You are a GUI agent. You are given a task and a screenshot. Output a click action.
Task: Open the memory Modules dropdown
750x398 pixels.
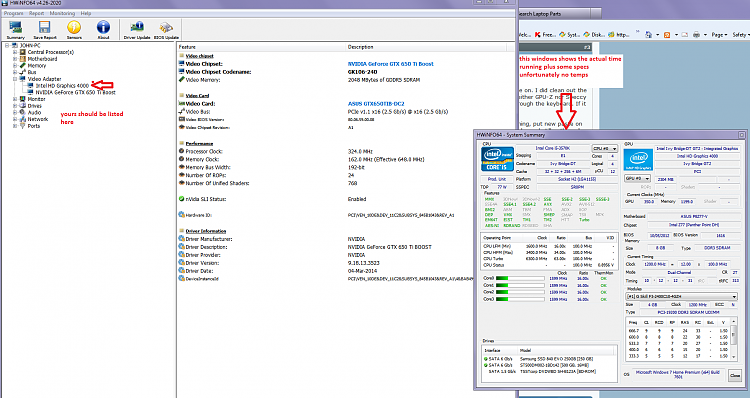682,297
